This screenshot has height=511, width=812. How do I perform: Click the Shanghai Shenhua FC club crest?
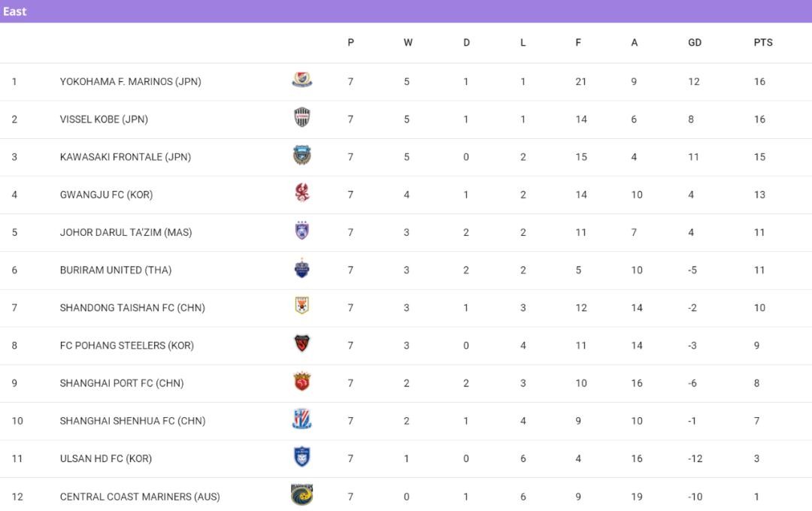pos(302,420)
